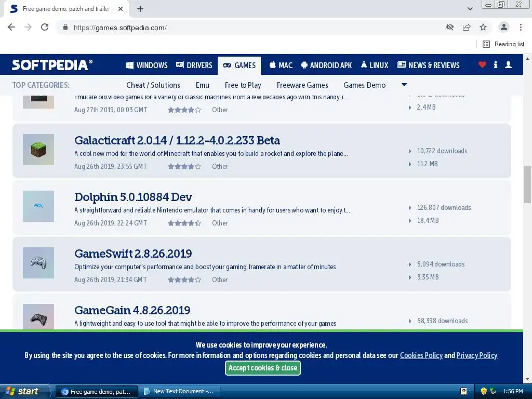Click Galacticraft star rating
Image resolution: width=532 pixels, height=399 pixels.
tap(184, 167)
